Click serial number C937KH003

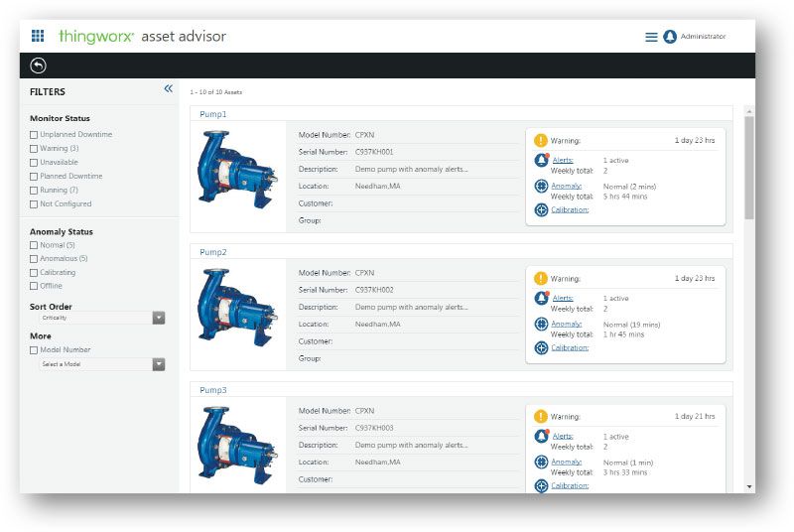click(x=374, y=428)
